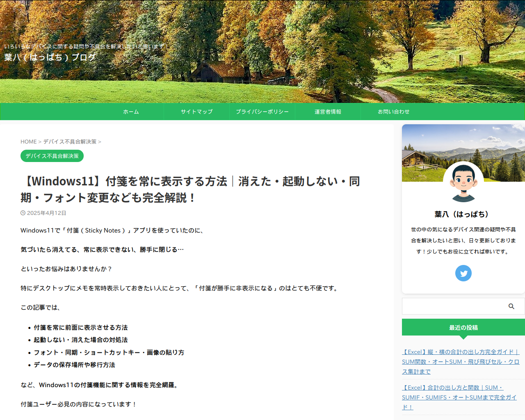Viewport: 525px width, 420px height.
Task: Click the line といったお悩みはありませんか?
Action: point(66,269)
